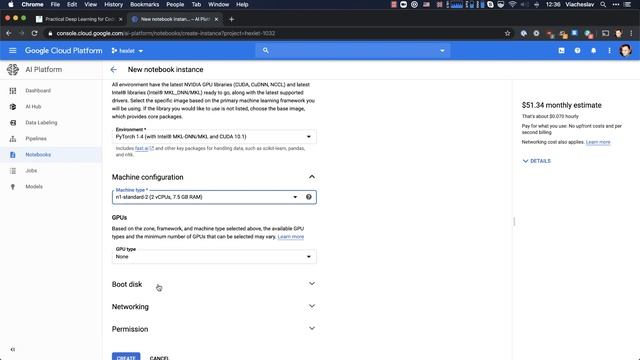This screenshot has width=640, height=360.
Task: Select Notebooks in the sidebar
Action: (x=38, y=155)
